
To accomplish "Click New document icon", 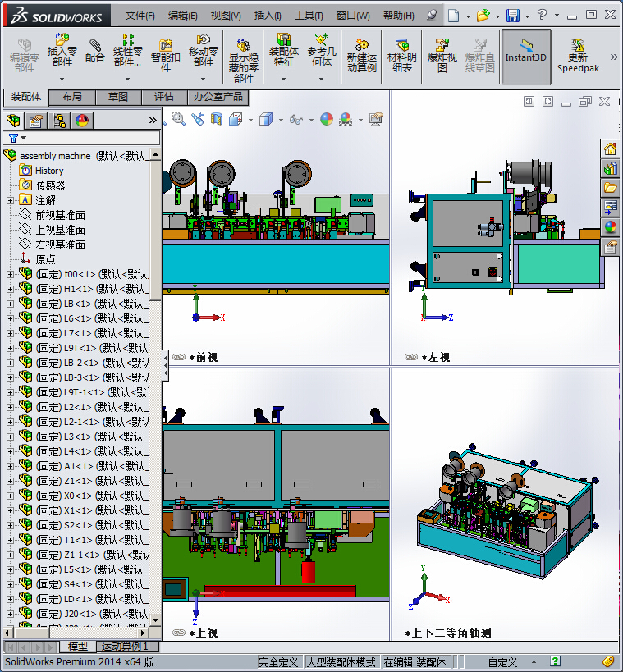I will pos(454,16).
